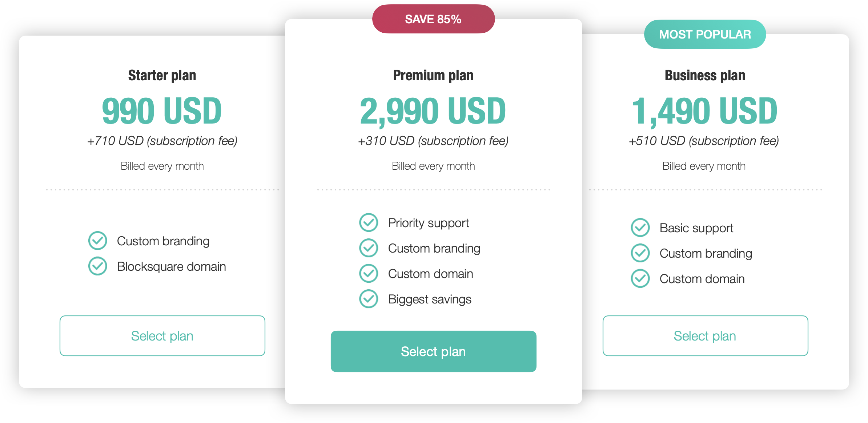Click Business plan Custom domain checkmark icon
The height and width of the screenshot is (423, 868).
tap(640, 278)
